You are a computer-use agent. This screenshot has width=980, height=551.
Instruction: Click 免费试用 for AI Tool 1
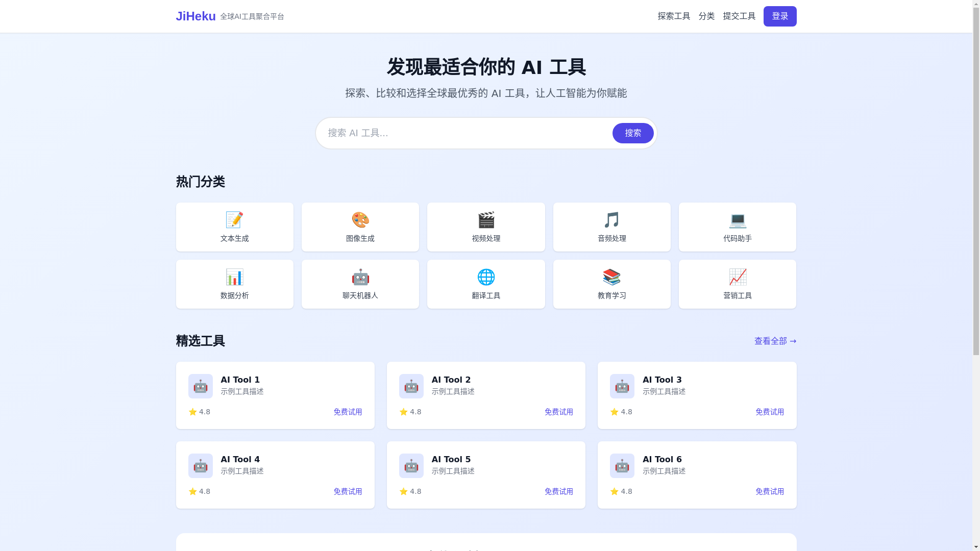tap(348, 412)
